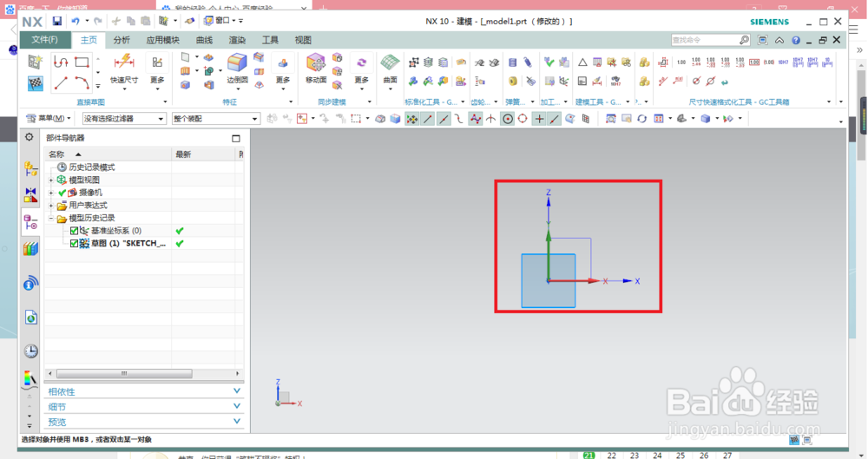Open the 窗口 window switcher button

(220, 21)
